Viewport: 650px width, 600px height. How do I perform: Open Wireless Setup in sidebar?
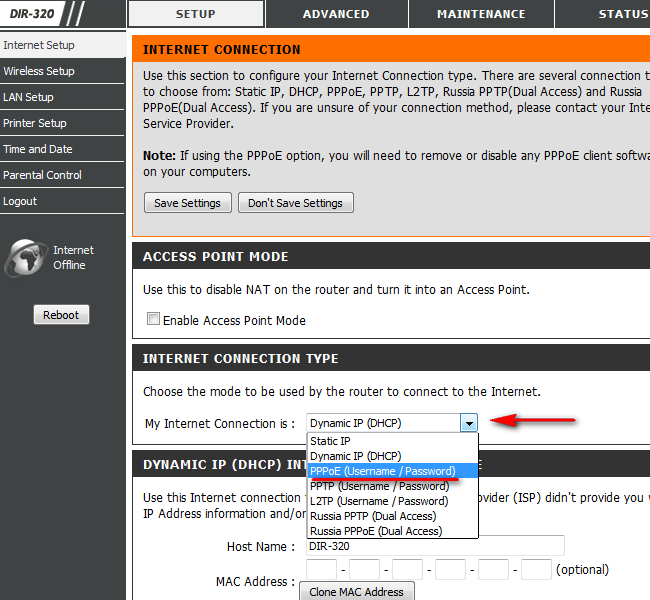tap(39, 71)
